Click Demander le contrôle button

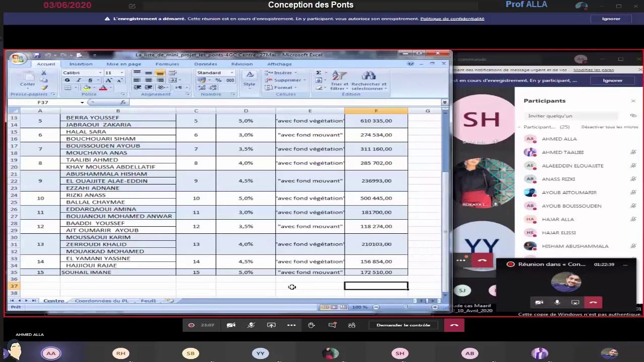coord(403,325)
